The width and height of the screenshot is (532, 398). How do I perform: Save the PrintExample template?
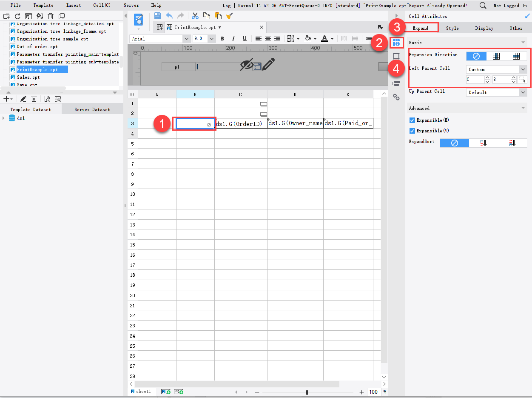(x=157, y=15)
